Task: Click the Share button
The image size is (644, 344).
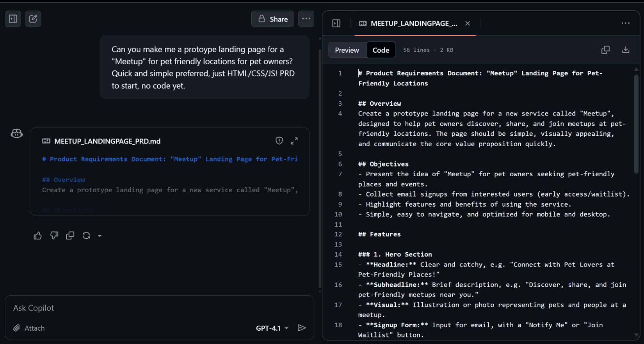Action: pyautogui.click(x=273, y=19)
